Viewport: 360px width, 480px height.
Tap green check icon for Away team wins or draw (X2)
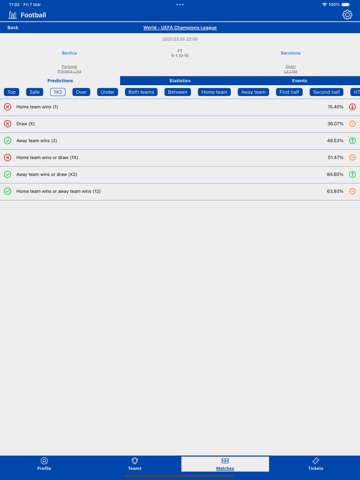pos(7,174)
